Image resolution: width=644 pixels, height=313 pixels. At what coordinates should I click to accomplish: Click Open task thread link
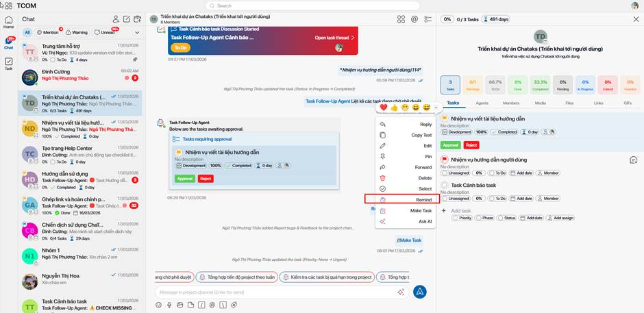pyautogui.click(x=335, y=38)
